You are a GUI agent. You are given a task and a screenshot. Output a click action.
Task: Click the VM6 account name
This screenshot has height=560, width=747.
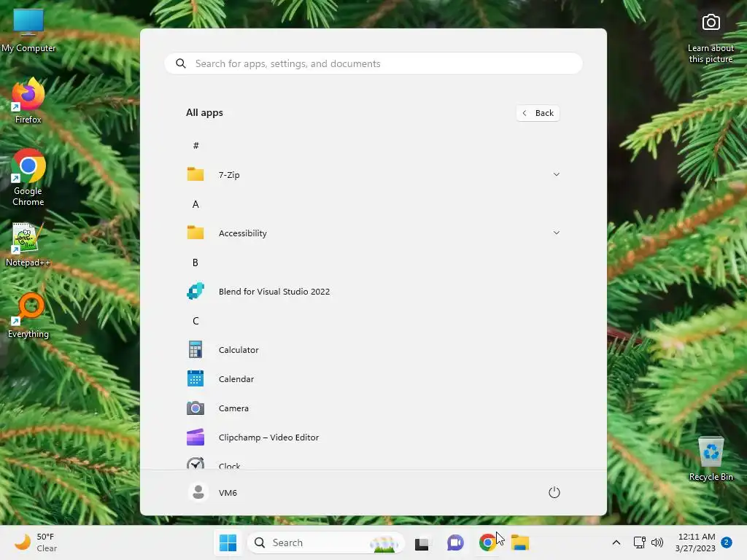228,493
